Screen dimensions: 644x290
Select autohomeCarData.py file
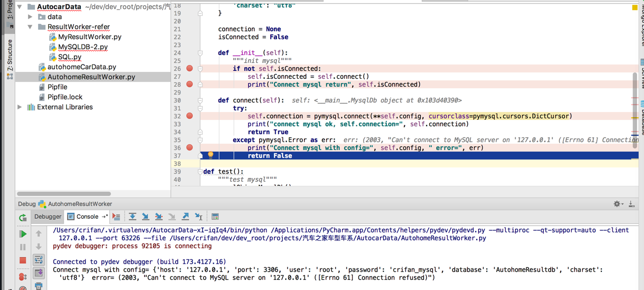point(82,67)
